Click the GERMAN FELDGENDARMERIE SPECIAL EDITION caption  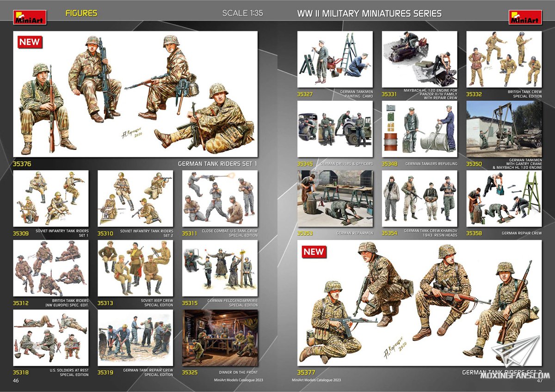click(233, 303)
